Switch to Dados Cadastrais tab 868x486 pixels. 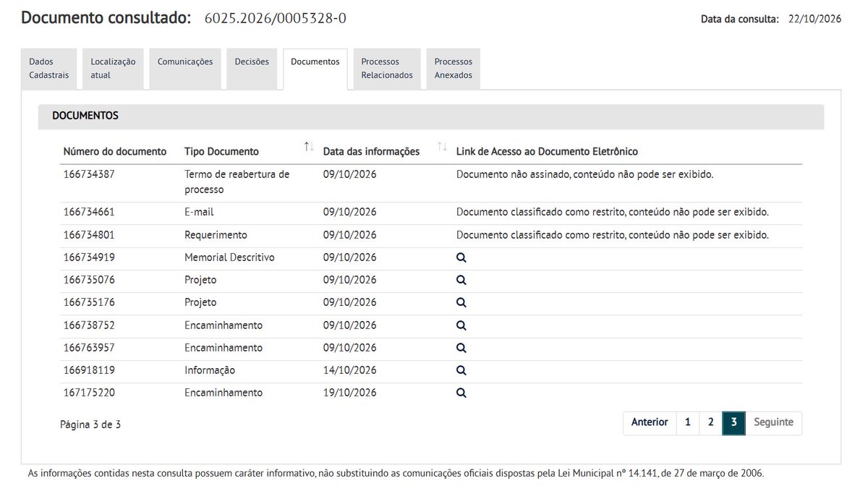pos(49,69)
